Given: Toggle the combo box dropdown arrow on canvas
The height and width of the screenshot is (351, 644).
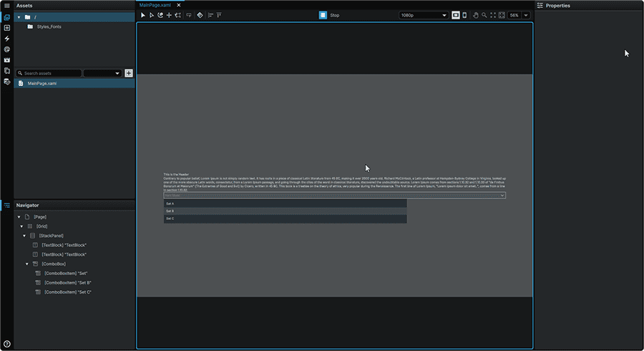Looking at the screenshot, I should [x=502, y=196].
